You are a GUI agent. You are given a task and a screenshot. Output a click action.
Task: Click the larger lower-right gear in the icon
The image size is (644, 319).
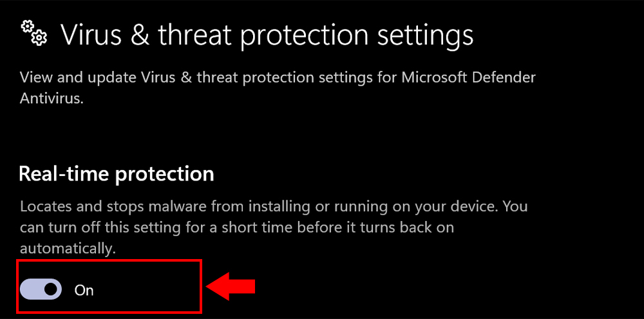coord(39,39)
